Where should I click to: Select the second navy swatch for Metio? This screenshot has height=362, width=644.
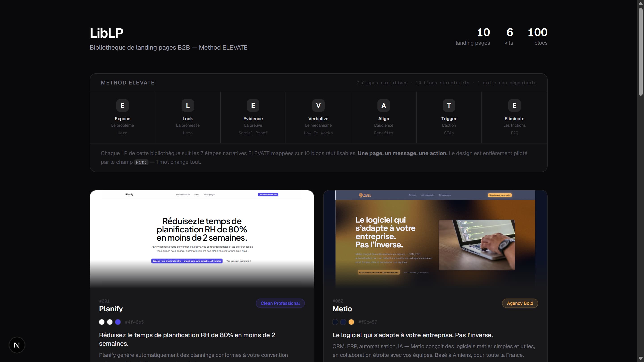pyautogui.click(x=343, y=322)
